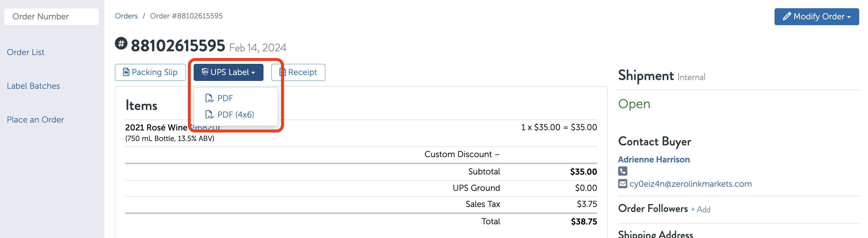Image resolution: width=868 pixels, height=238 pixels.
Task: Click the pencil icon on Modify Order
Action: pyautogui.click(x=787, y=16)
